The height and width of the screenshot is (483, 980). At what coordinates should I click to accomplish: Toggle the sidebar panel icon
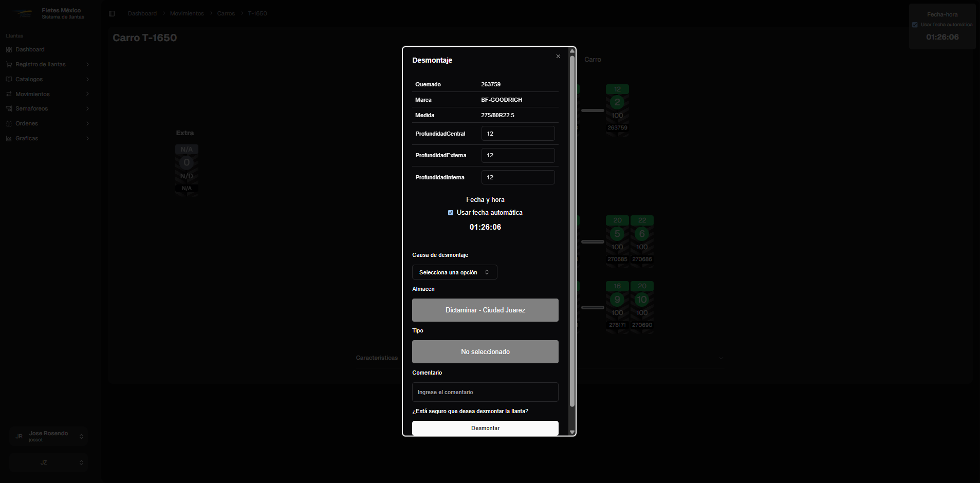pyautogui.click(x=112, y=13)
